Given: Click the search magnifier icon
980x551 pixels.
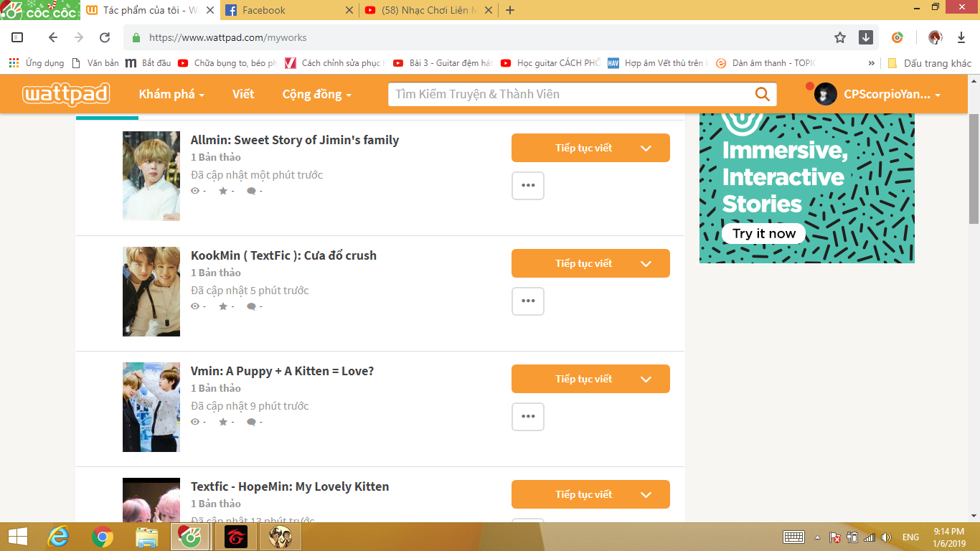Looking at the screenshot, I should click(762, 94).
